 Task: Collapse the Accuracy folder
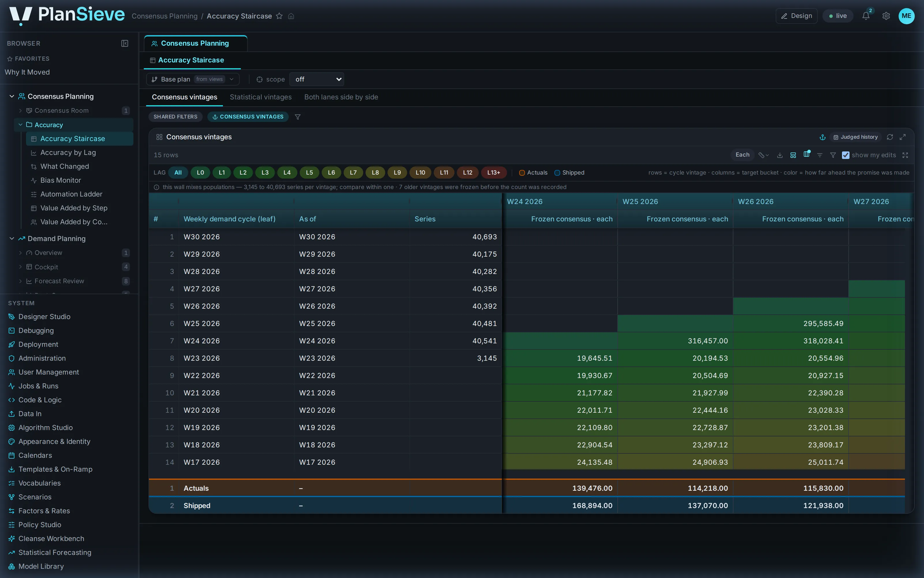[21, 125]
